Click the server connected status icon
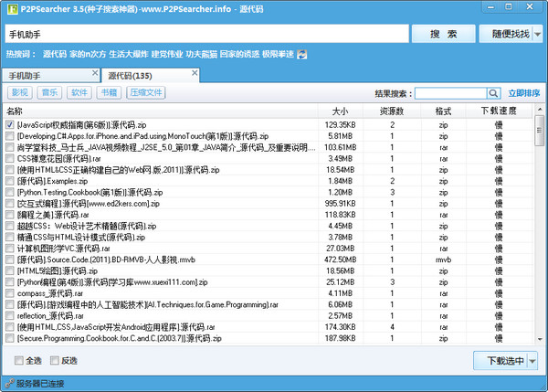This screenshot has height=392, width=548. pos(8,385)
